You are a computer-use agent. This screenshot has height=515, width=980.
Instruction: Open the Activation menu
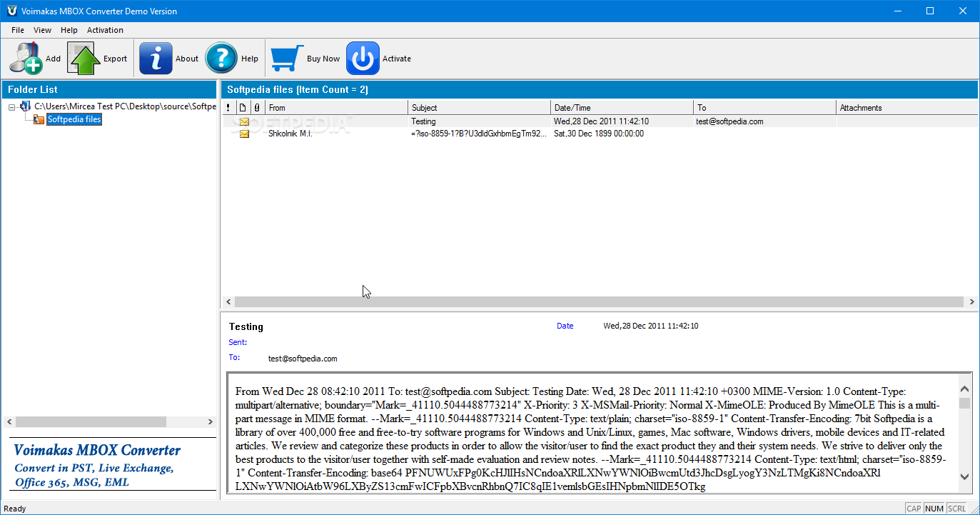105,30
